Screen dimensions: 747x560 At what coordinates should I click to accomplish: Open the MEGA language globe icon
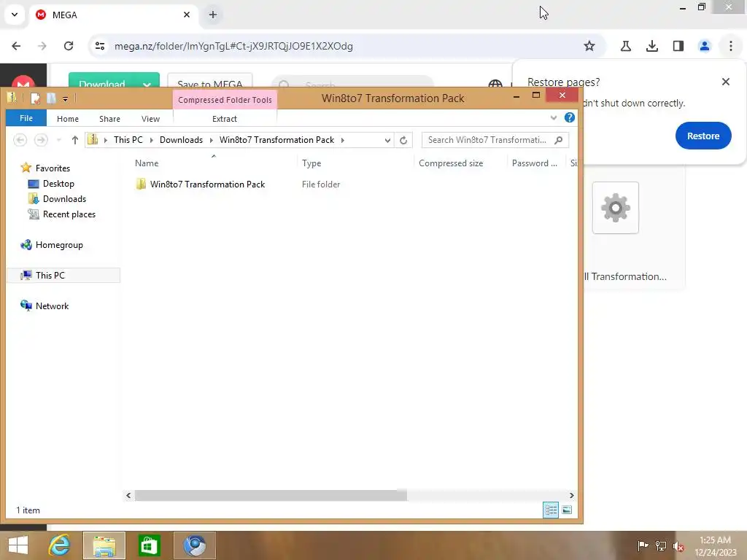(495, 84)
